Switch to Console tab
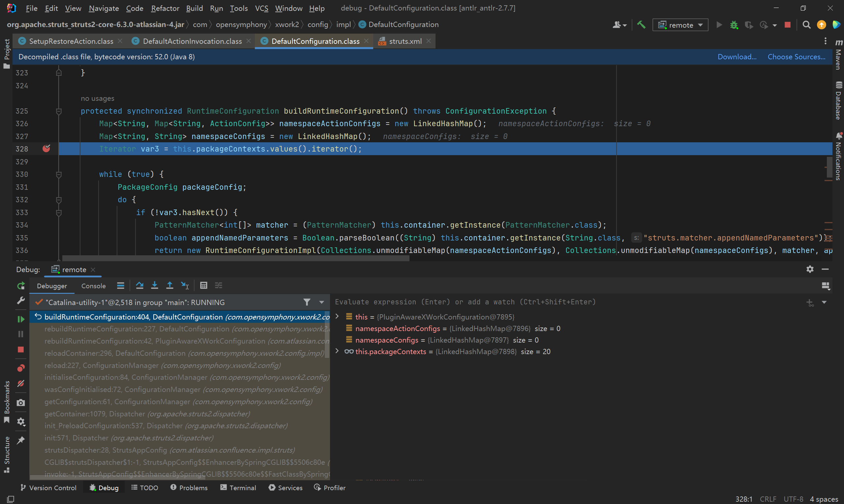This screenshot has height=504, width=844. tap(94, 286)
